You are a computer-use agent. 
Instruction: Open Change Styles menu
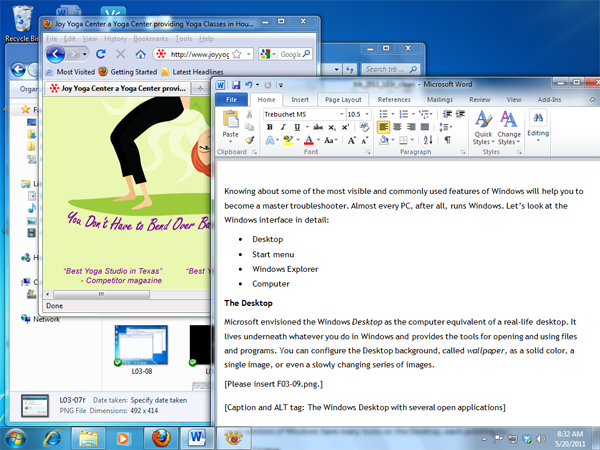[509, 127]
